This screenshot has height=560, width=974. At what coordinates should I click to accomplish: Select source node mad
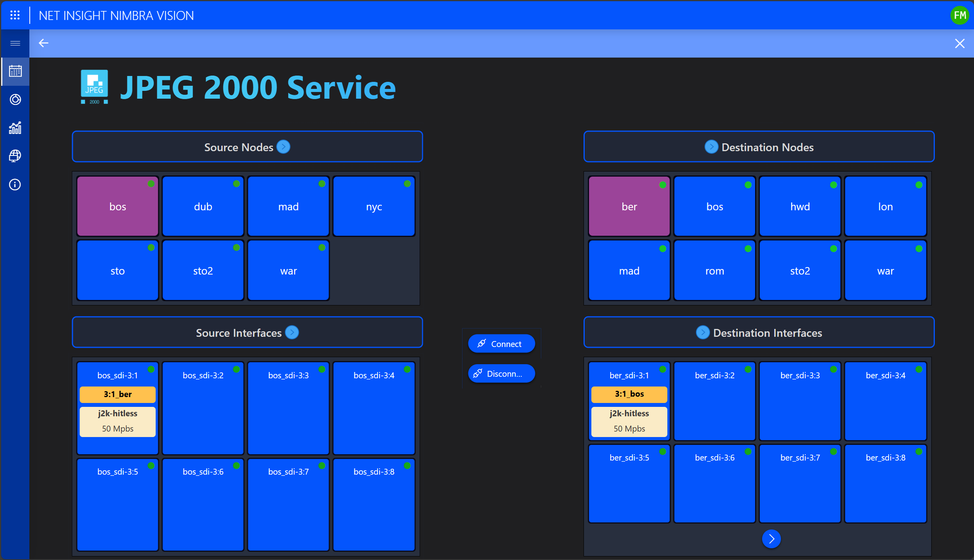click(288, 206)
